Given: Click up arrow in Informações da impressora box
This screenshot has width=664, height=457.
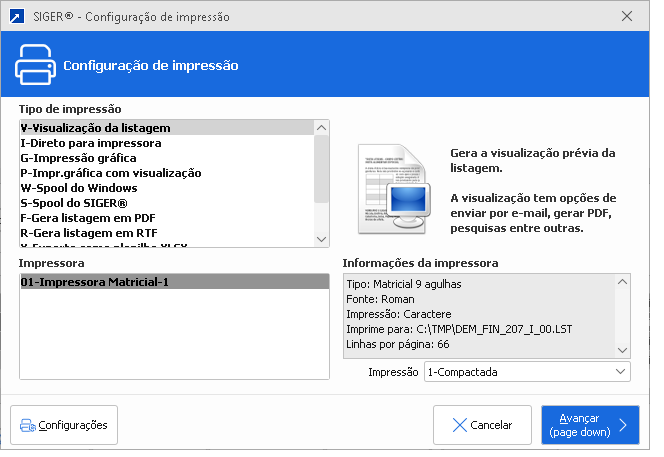Looking at the screenshot, I should pos(622,282).
